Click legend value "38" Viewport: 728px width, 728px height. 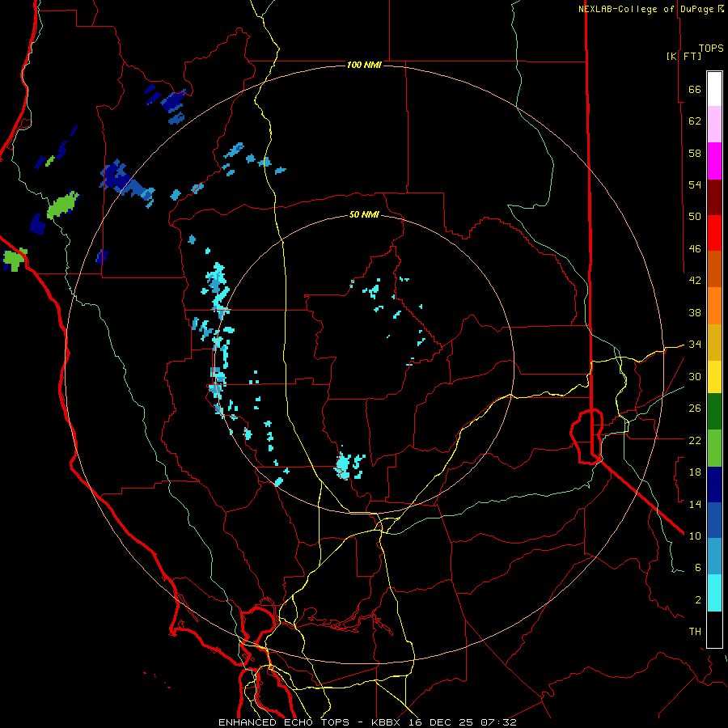coord(695,312)
